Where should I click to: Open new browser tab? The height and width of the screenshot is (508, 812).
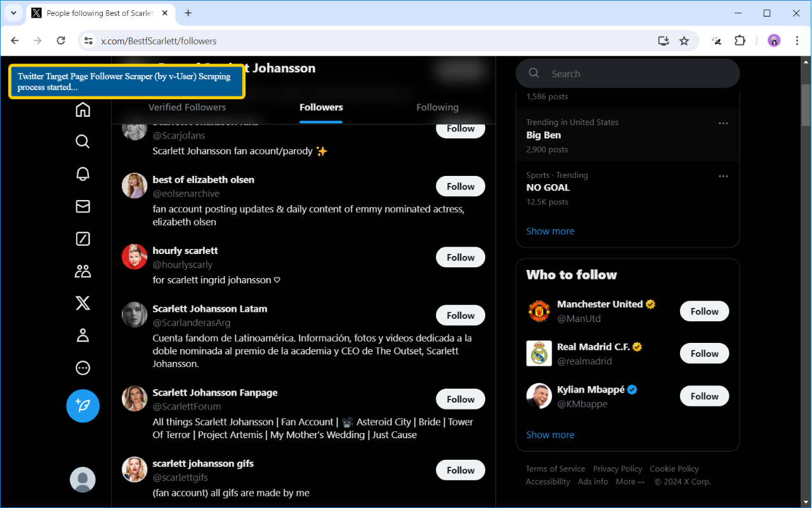(188, 13)
